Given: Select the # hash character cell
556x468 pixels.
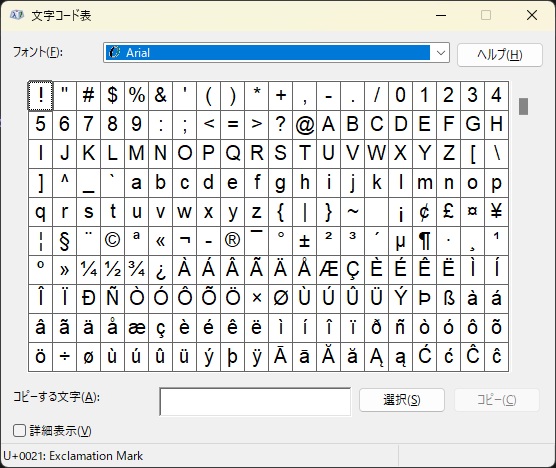Looking at the screenshot, I should point(88,96).
